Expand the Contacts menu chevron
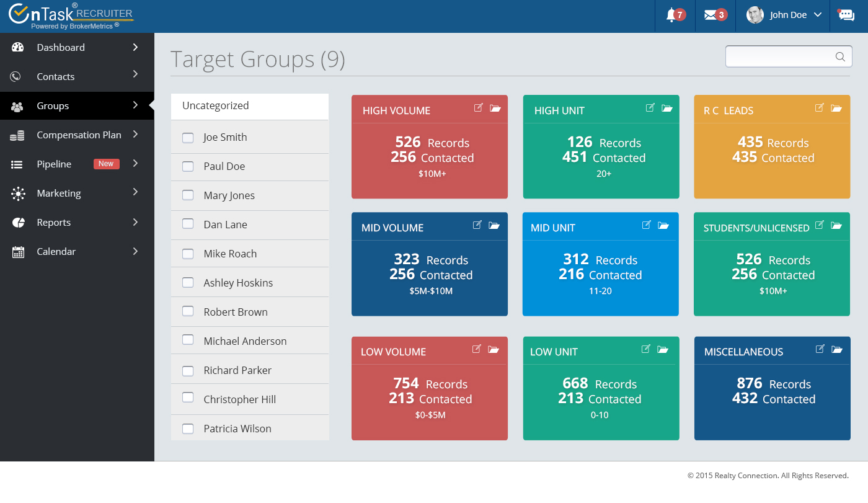Screen dimensions: 868x503 (x=135, y=74)
